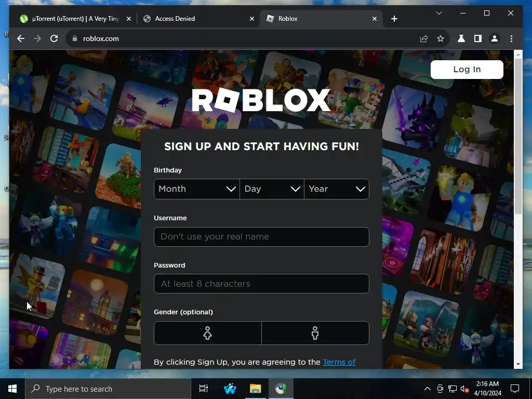This screenshot has width=532, height=399.
Task: View site info via the lock icon
Action: 75,38
